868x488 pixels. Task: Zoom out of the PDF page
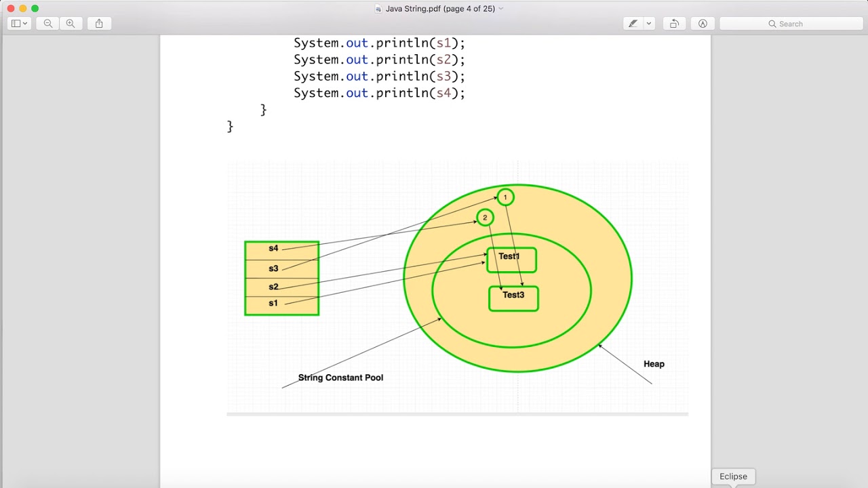[x=48, y=24]
